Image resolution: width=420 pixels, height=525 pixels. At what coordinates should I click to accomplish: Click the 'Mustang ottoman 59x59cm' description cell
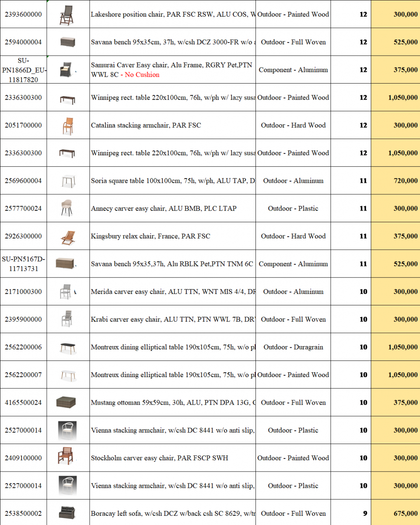click(173, 402)
